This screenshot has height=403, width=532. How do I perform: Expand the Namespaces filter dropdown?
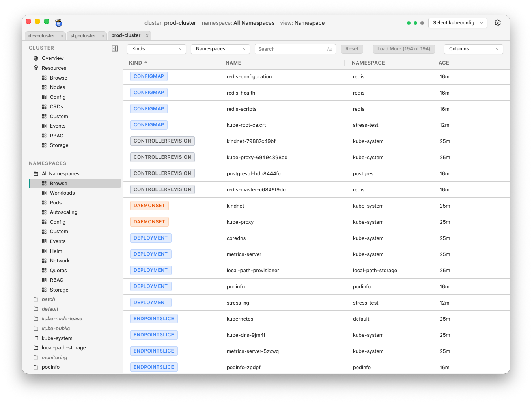tap(220, 49)
